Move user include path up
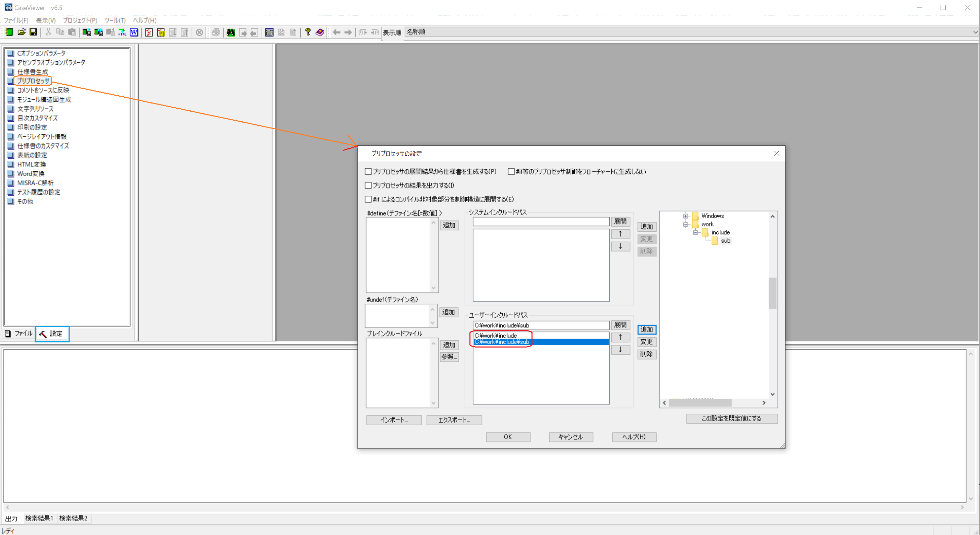The height and width of the screenshot is (535, 980). point(620,337)
